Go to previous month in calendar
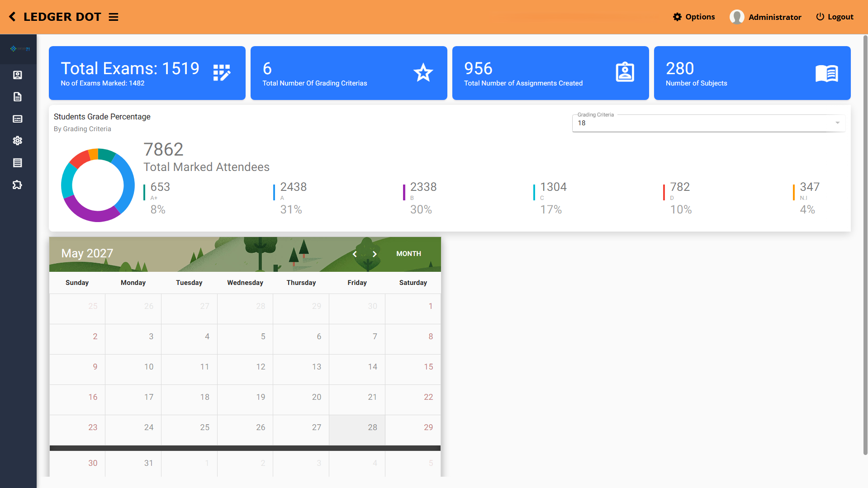 point(355,254)
